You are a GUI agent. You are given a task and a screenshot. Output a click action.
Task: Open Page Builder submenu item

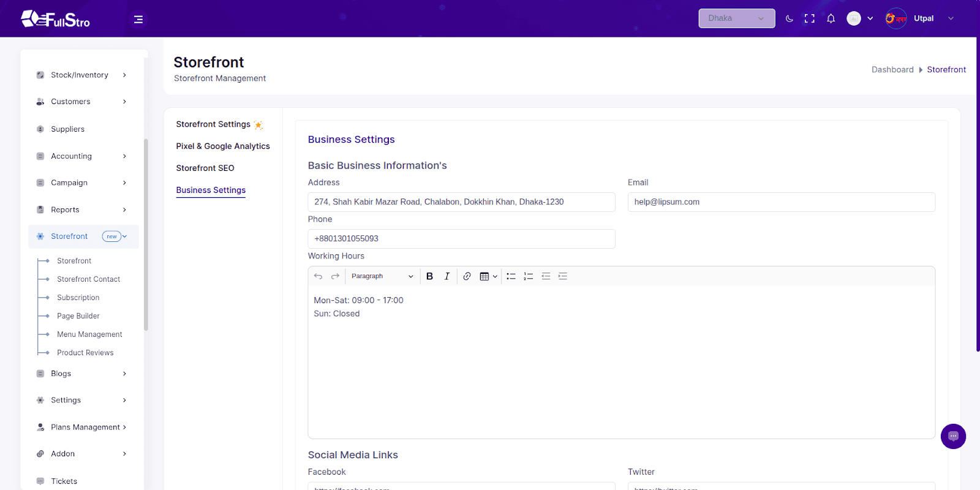point(78,316)
